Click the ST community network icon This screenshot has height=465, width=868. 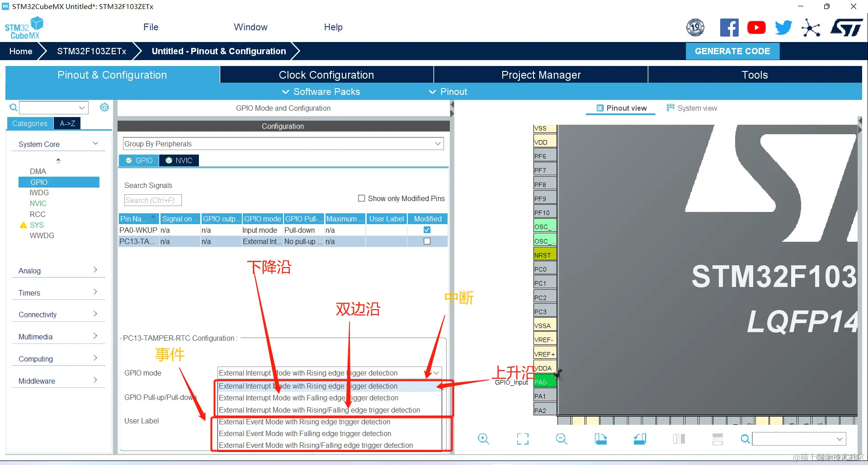tap(811, 28)
